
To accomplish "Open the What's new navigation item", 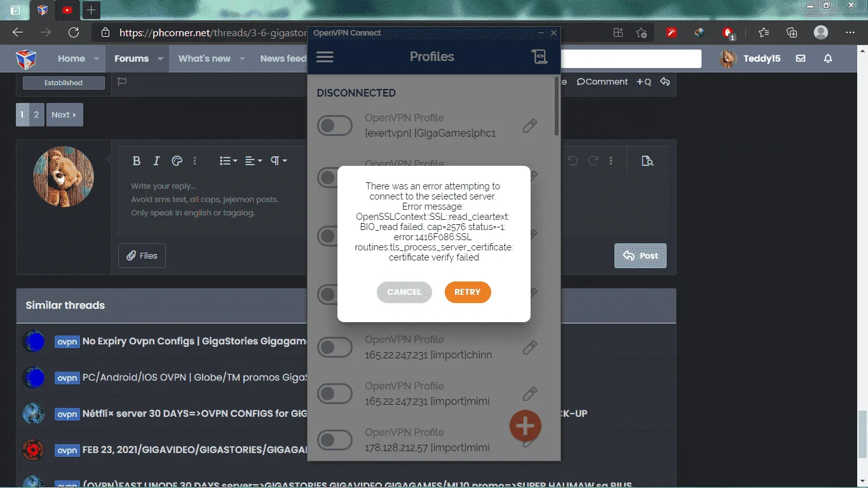I will [205, 58].
